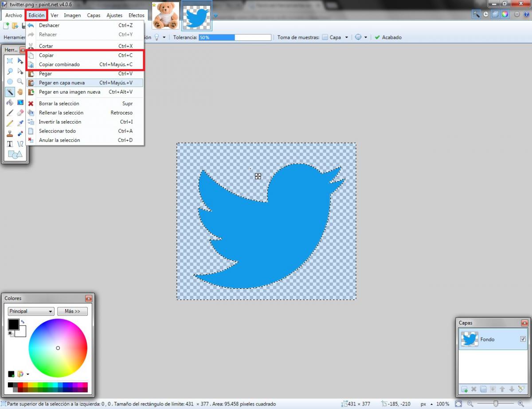Add a new layer in Capas panel
Screen dimensions: 532x409
pyautogui.click(x=464, y=389)
